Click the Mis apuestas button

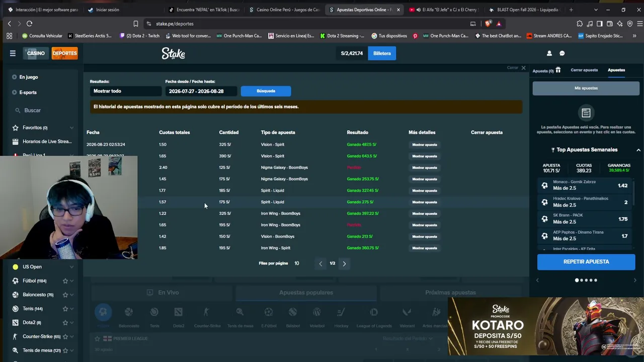click(x=586, y=88)
